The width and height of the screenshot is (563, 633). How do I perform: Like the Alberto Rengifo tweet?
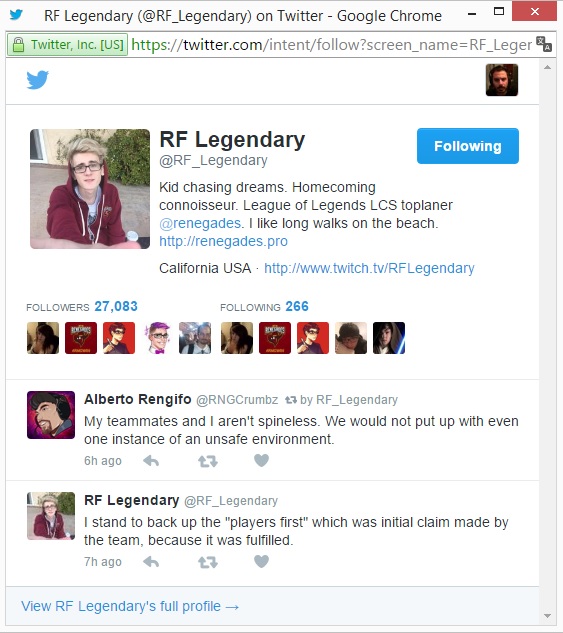click(262, 460)
